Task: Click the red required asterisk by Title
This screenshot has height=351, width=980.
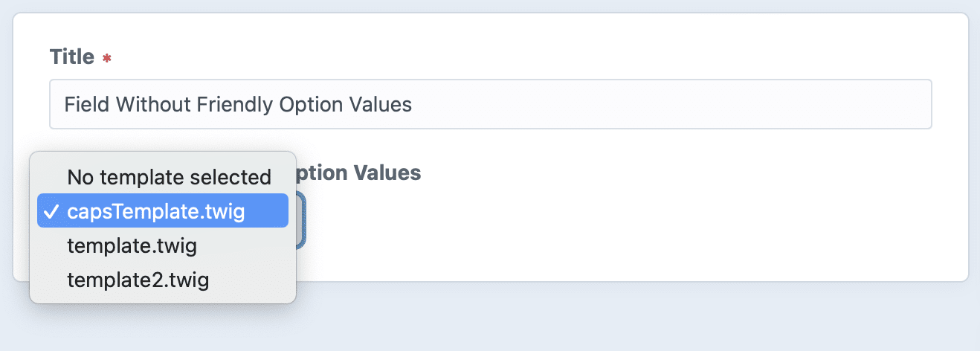Action: pyautogui.click(x=107, y=58)
